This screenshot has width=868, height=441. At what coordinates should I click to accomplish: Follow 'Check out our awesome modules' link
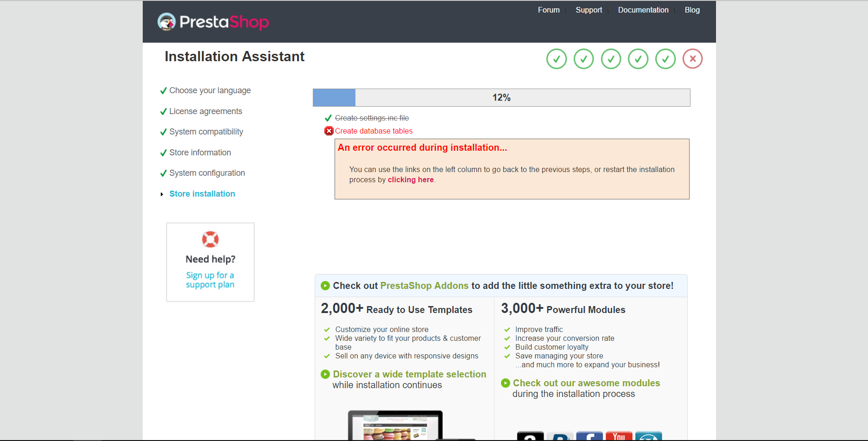pos(586,383)
